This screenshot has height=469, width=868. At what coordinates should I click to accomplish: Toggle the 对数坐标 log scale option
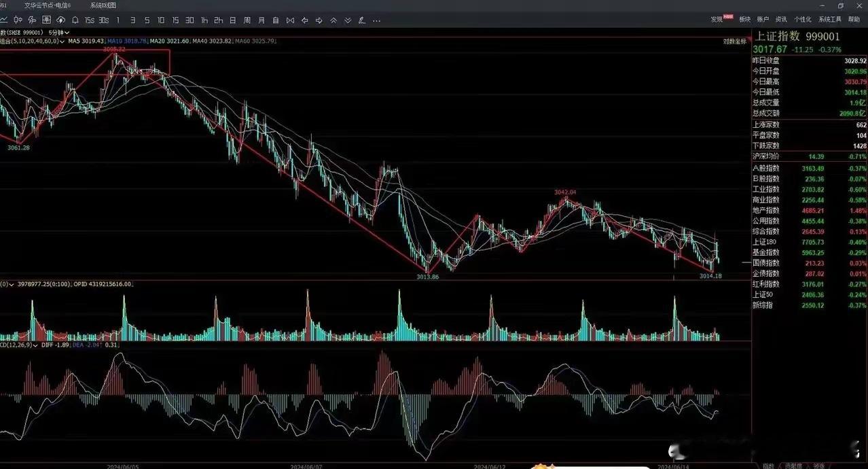click(734, 41)
